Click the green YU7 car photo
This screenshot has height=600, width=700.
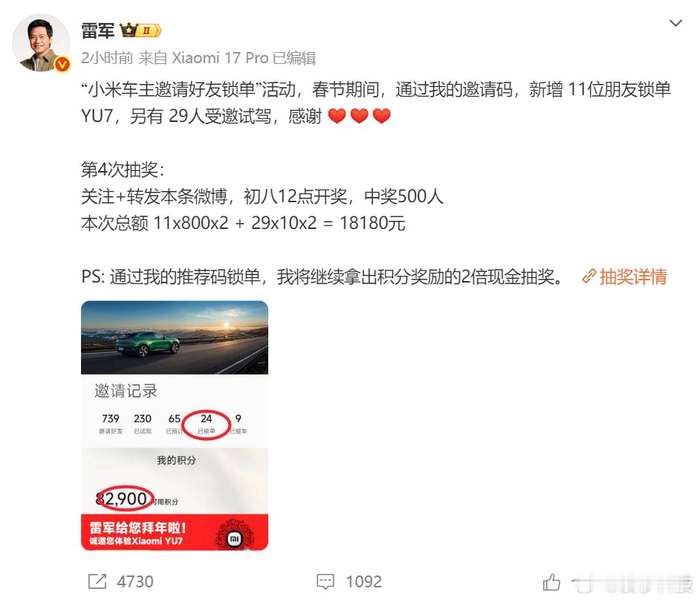pos(175,338)
